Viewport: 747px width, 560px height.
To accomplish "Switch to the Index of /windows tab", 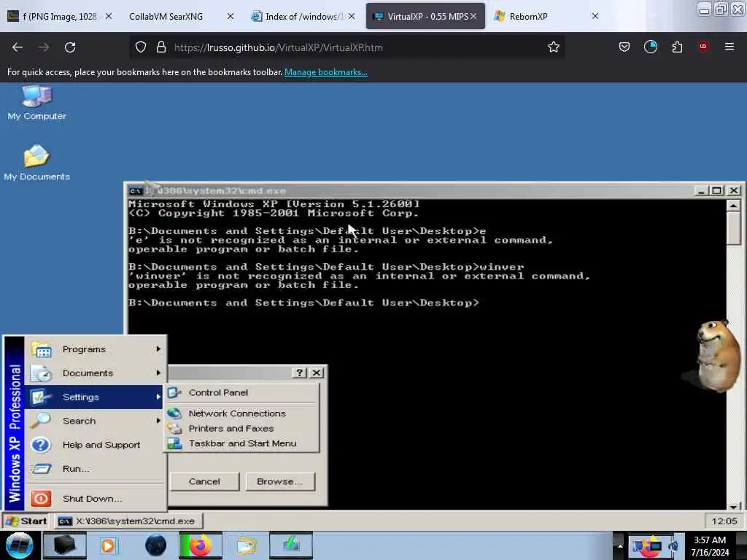I will [303, 16].
